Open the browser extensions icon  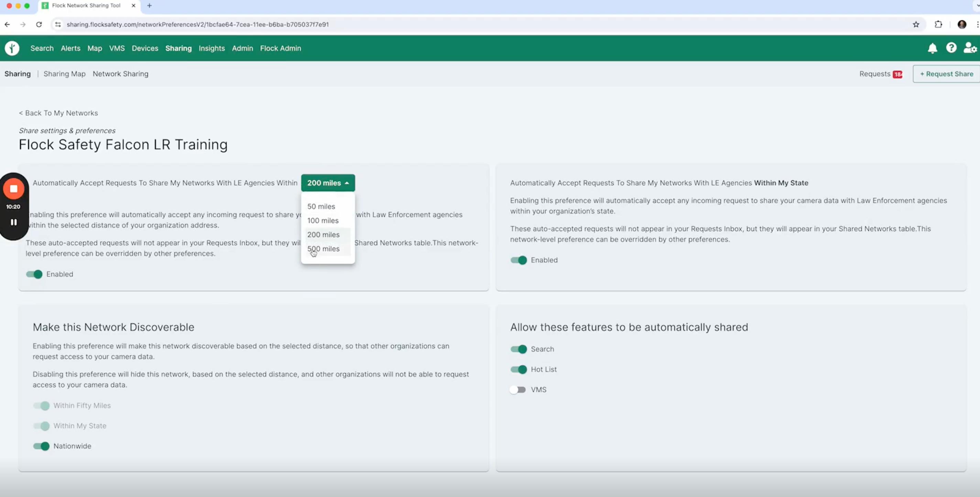pyautogui.click(x=938, y=24)
